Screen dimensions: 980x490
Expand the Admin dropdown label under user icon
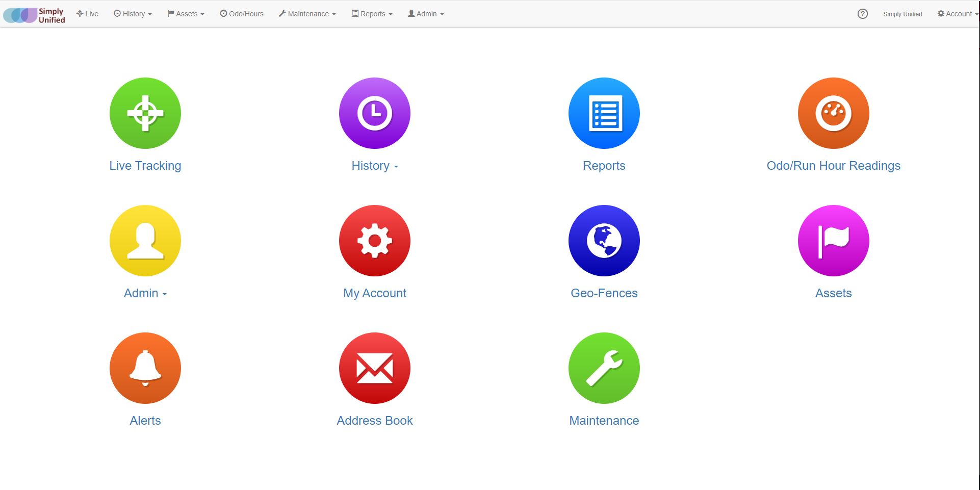[x=145, y=293]
